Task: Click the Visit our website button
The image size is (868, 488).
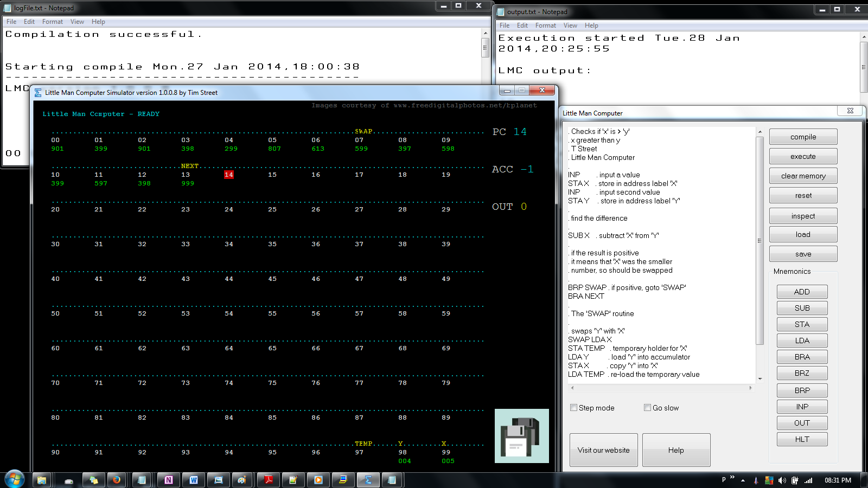Action: 604,450
